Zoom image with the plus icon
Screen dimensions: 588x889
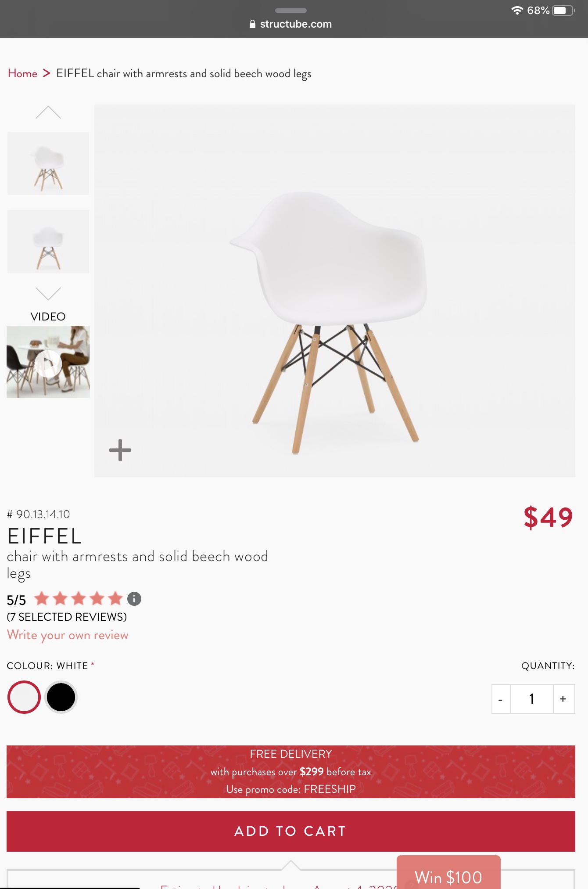(120, 450)
